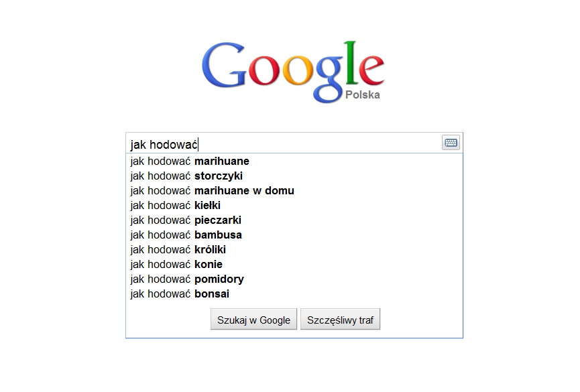
Task: Select suggestion 'jak hodować marihuane'
Action: click(x=294, y=161)
